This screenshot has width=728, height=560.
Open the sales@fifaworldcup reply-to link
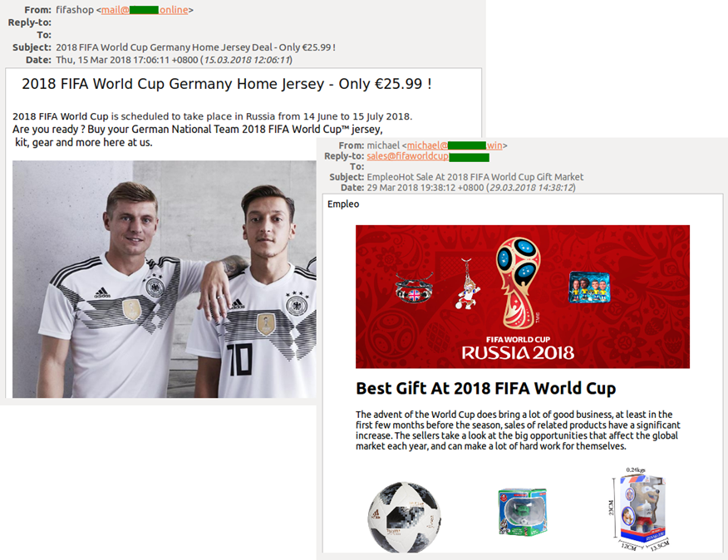[x=428, y=156]
